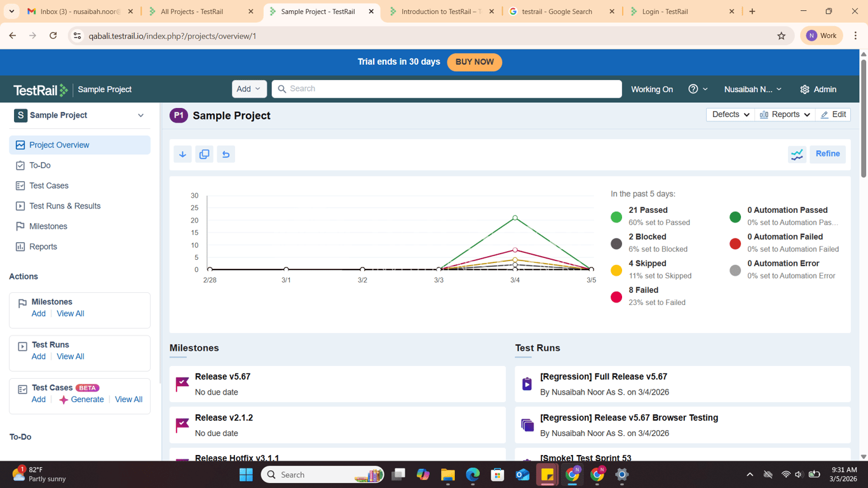Bookmark this page with the star icon

coord(782,36)
